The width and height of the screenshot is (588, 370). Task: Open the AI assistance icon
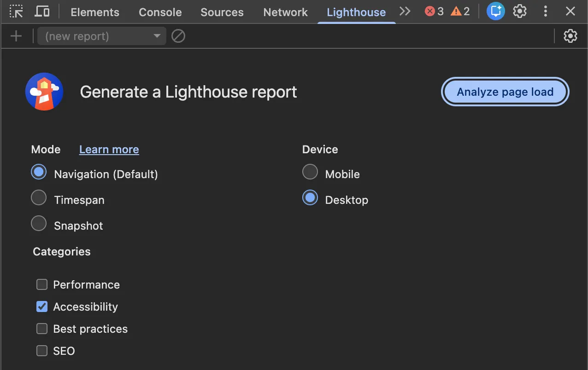pos(496,11)
